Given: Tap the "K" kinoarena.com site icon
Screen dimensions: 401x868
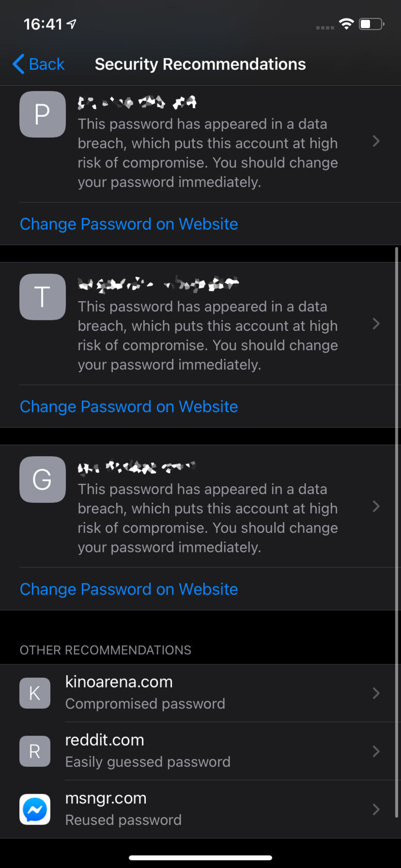Looking at the screenshot, I should coord(35,693).
